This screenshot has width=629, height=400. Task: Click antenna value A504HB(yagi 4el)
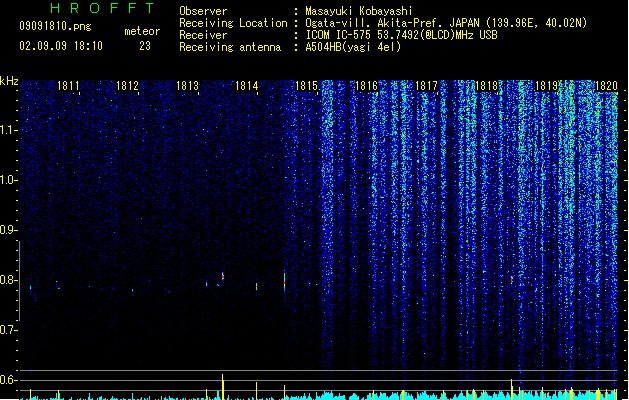pyautogui.click(x=353, y=47)
